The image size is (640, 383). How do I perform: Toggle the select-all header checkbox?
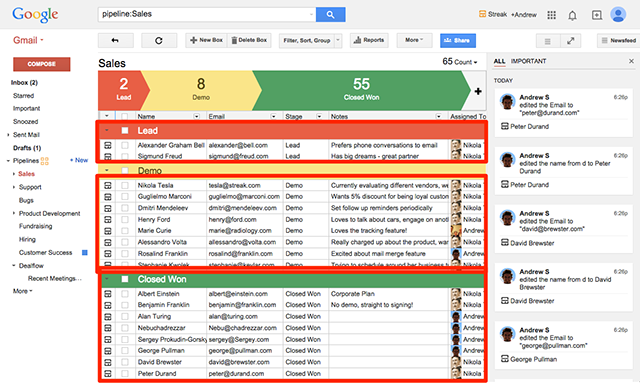point(125,116)
